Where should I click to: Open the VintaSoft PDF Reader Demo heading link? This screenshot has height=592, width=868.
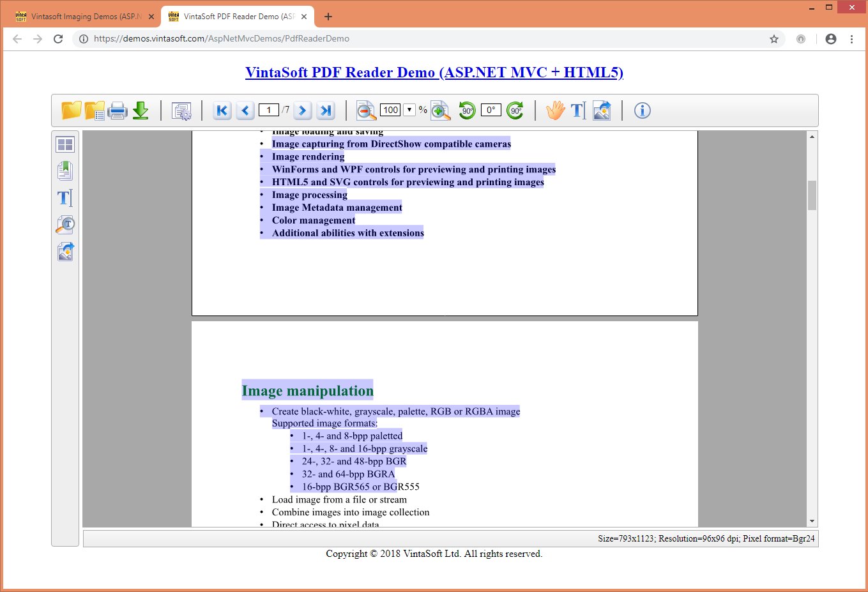coord(434,72)
